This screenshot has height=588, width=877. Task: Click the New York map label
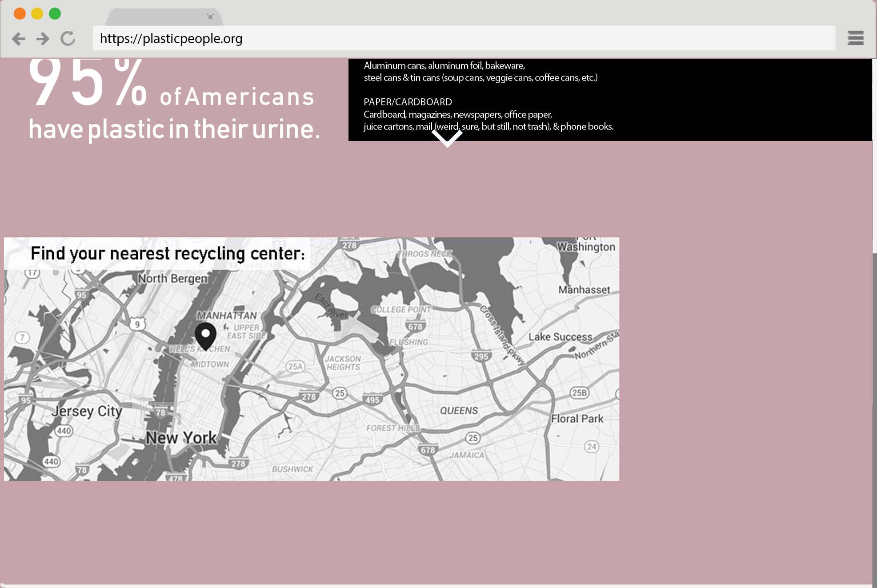pos(181,438)
